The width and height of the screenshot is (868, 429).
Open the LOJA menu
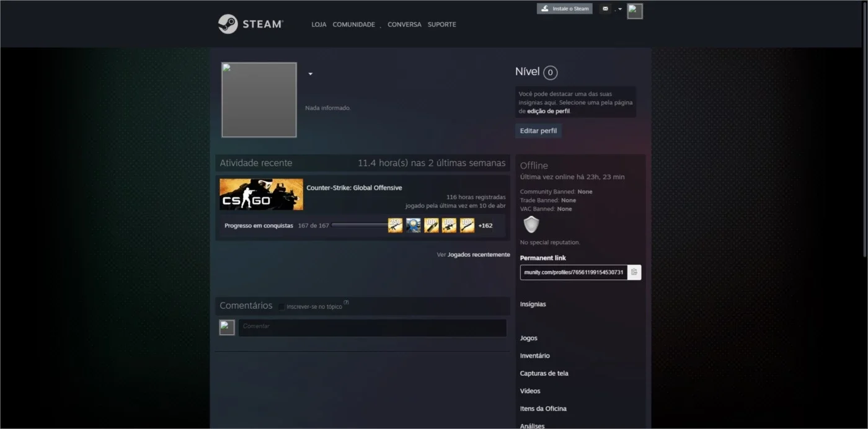point(319,25)
